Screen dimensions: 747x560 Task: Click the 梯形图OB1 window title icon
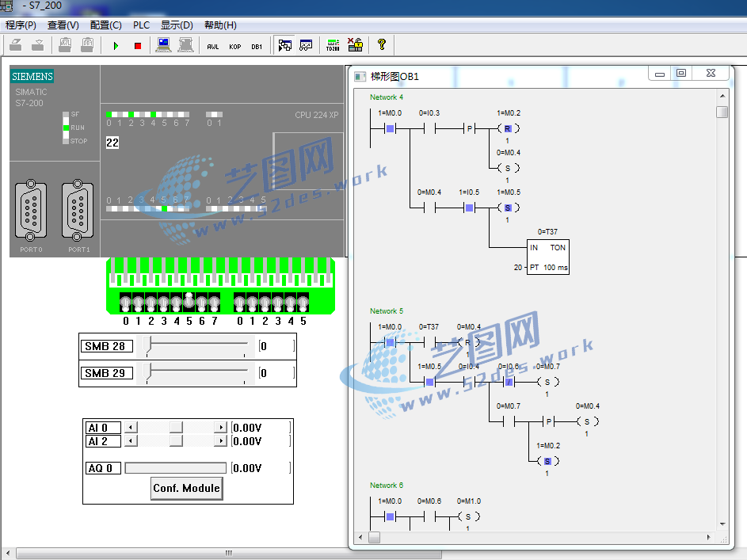(360, 76)
